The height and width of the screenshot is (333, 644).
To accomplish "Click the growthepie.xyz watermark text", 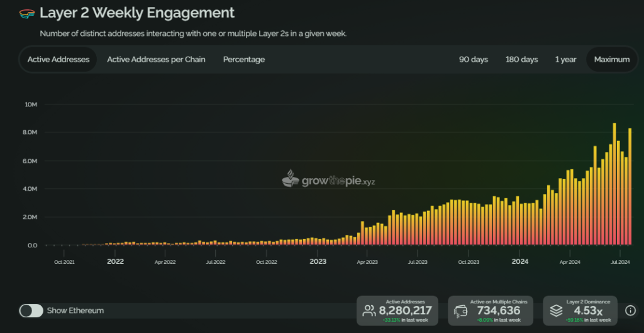I will point(338,181).
